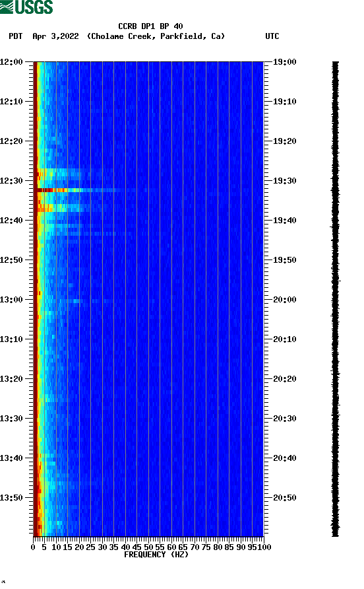
Task: Click the 50 Hz frequency axis label
Action: (148, 547)
